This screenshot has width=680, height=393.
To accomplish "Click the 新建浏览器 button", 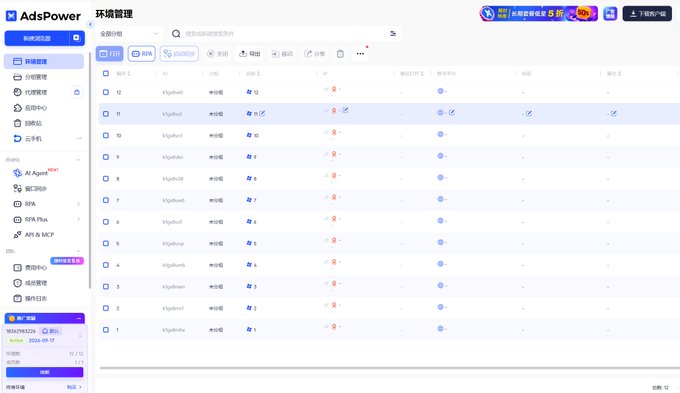I will click(x=37, y=38).
